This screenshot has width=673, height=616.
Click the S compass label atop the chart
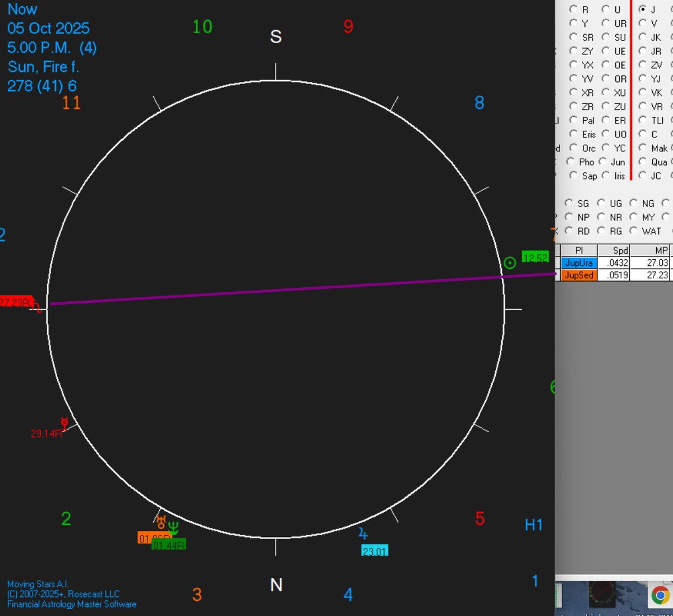tap(275, 37)
